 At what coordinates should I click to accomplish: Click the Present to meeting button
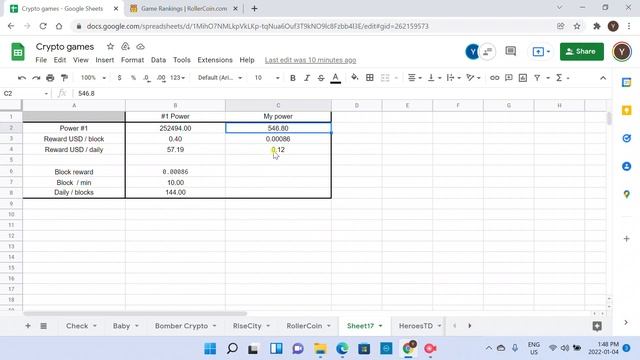pos(541,51)
